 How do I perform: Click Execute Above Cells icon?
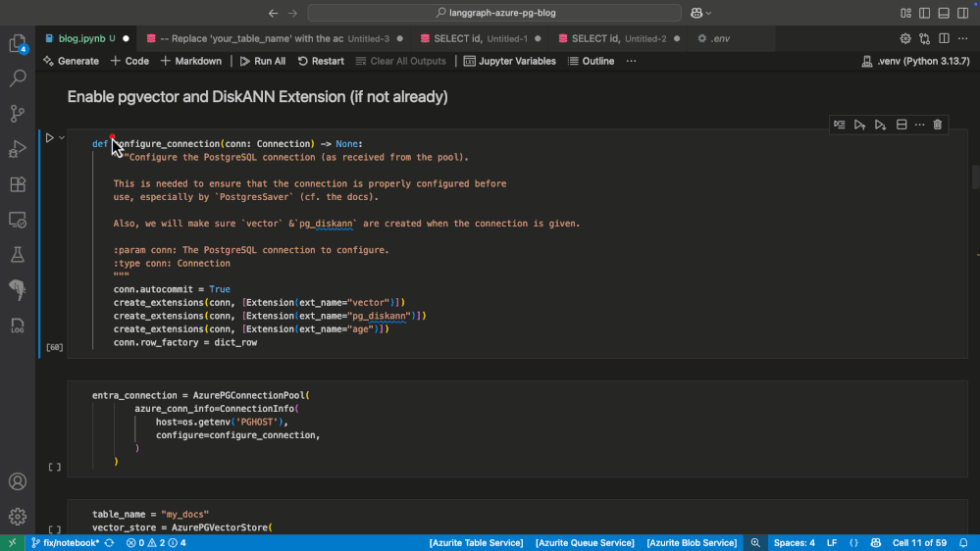pos(859,125)
